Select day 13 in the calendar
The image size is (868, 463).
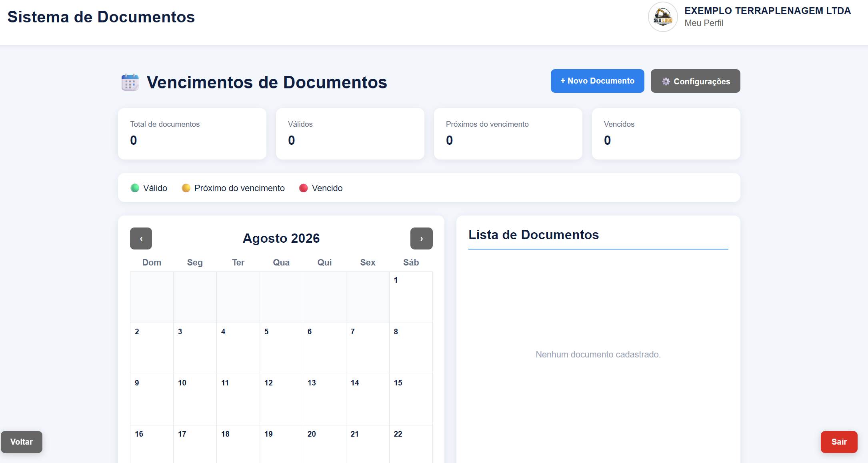click(324, 399)
